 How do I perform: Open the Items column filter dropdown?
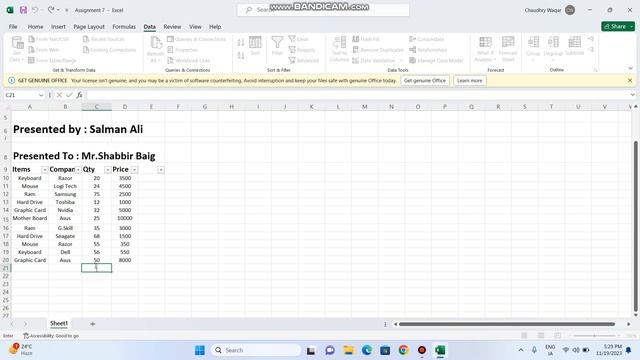pyautogui.click(x=44, y=170)
